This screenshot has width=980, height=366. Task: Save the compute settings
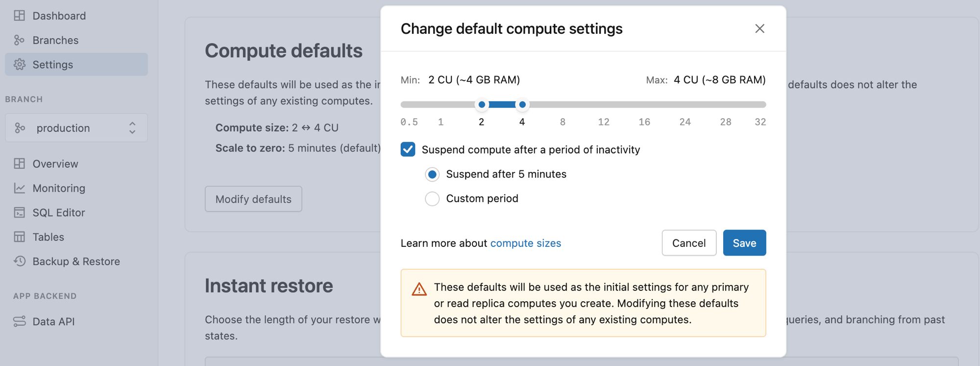click(744, 243)
